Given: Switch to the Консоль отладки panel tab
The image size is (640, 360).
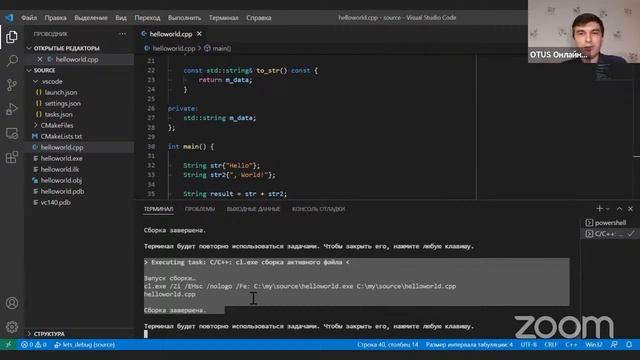Looking at the screenshot, I should 318,209.
